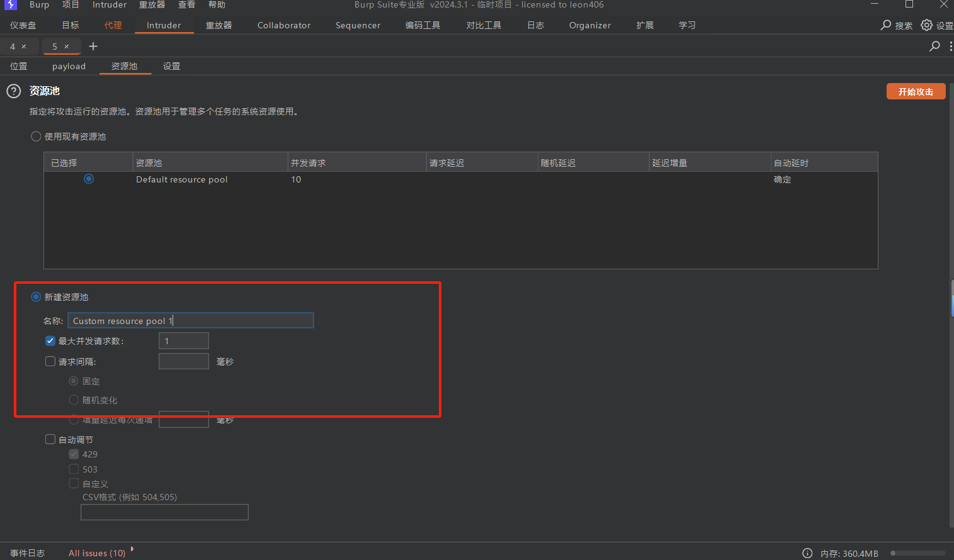Open the 重放器 menu in menu bar

[x=152, y=4]
